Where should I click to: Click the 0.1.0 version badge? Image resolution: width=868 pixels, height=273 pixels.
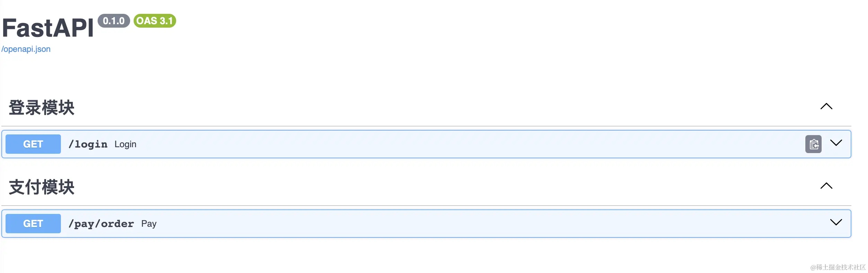114,21
